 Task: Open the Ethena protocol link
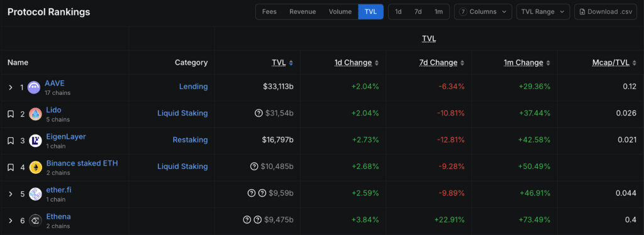(58, 217)
